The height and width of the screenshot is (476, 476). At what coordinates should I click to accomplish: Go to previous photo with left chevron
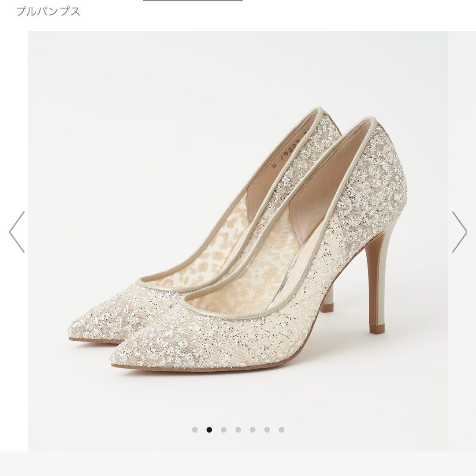[17, 232]
